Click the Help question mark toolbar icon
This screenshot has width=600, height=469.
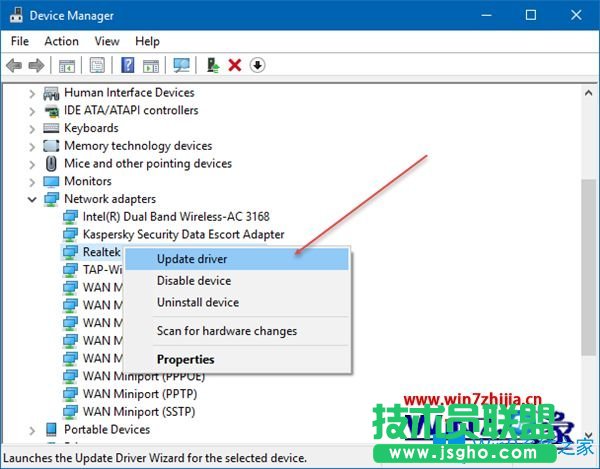(128, 65)
